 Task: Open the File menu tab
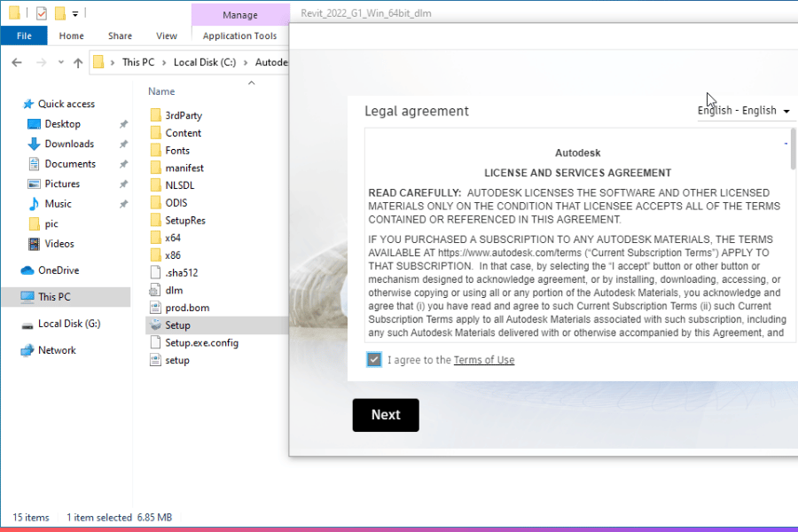24,36
